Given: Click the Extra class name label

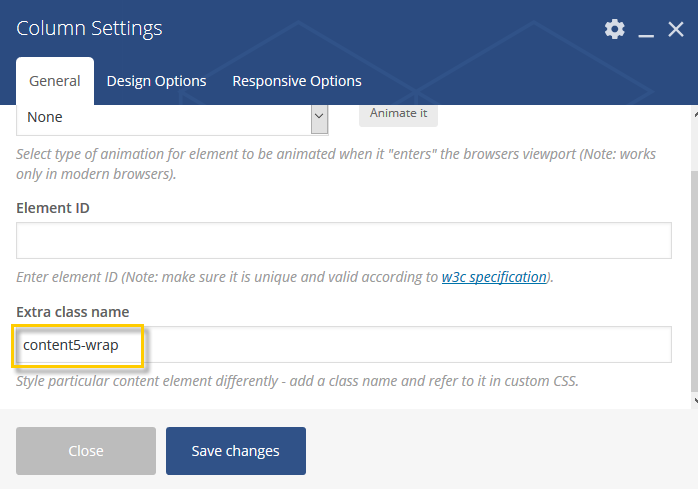Looking at the screenshot, I should (73, 312).
